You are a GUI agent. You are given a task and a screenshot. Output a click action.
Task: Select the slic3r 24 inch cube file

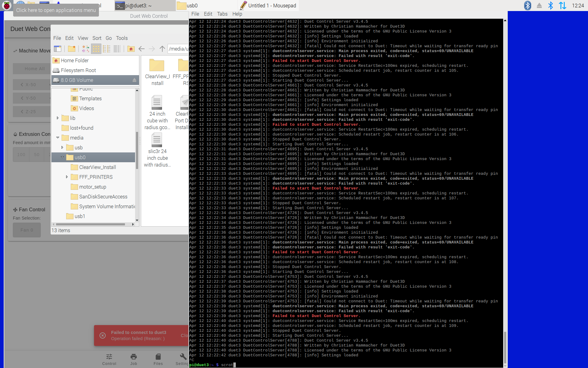tap(157, 150)
